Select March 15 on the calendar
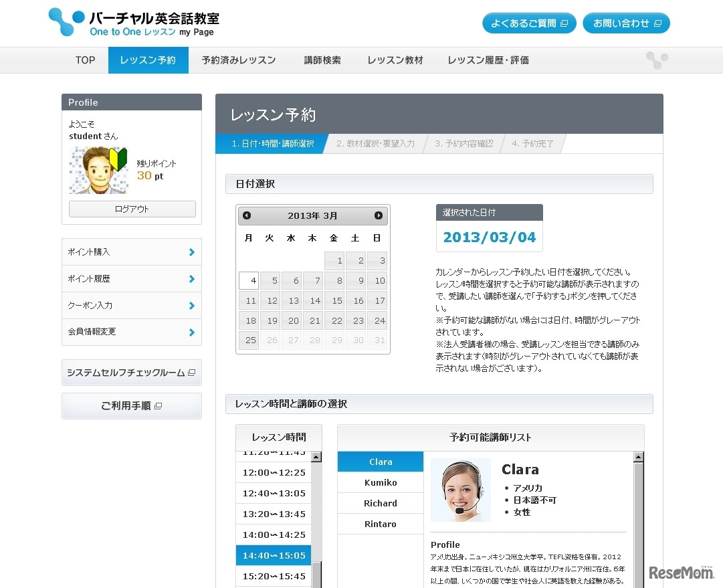Viewport: 723px width, 588px height. coord(336,301)
